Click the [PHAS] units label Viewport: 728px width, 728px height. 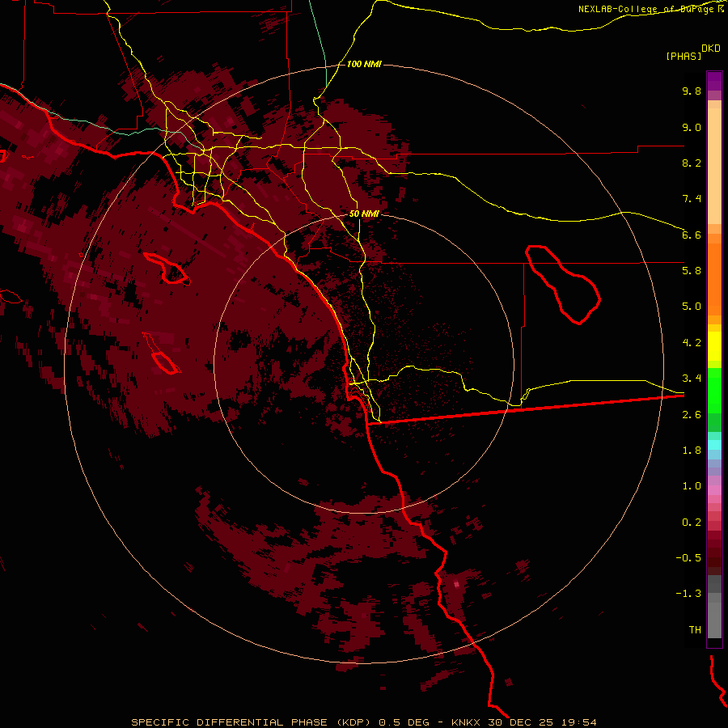[684, 56]
